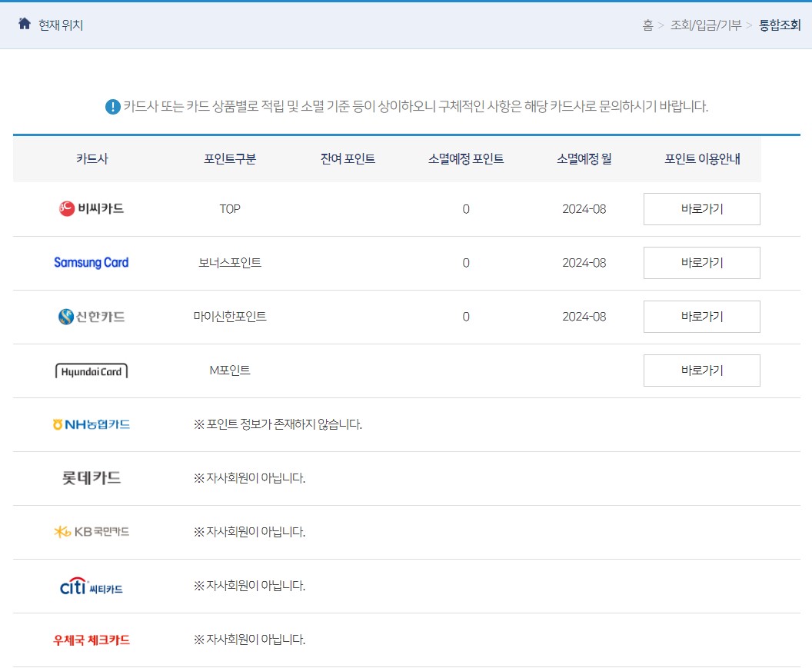
Task: Click the NH농협카드 logo
Action: [92, 424]
